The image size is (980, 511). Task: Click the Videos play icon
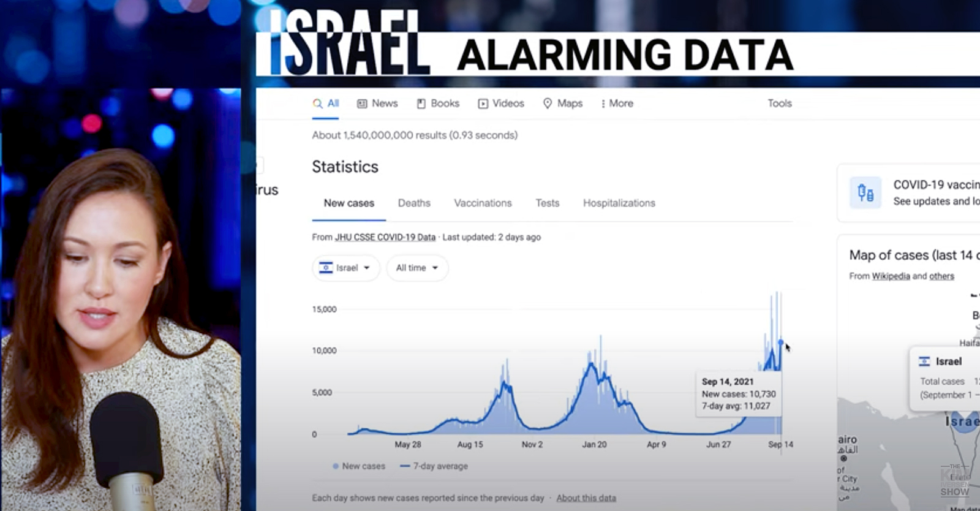click(483, 104)
